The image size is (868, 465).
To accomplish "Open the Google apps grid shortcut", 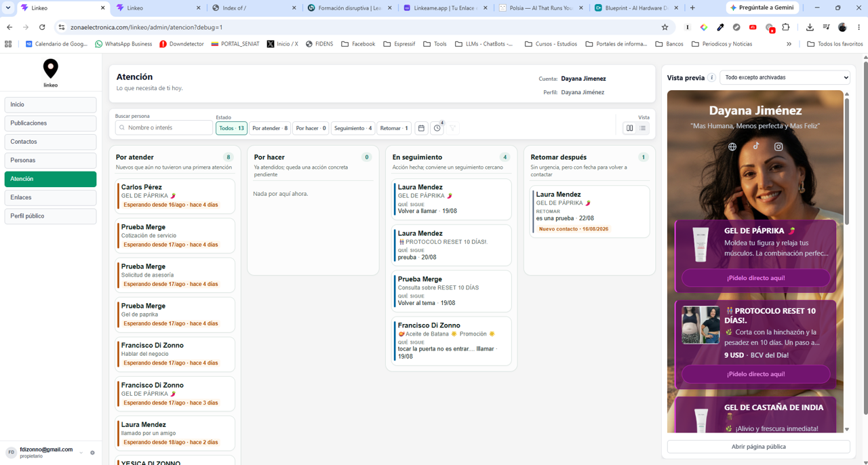I will pos(8,44).
